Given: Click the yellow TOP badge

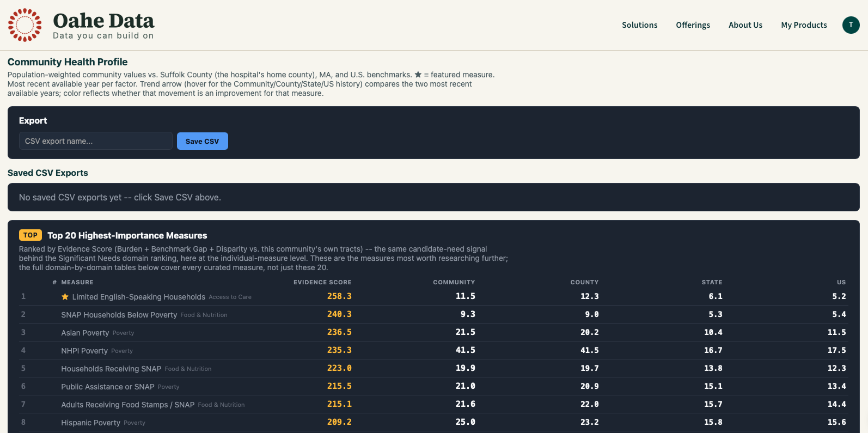Looking at the screenshot, I should click(30, 235).
